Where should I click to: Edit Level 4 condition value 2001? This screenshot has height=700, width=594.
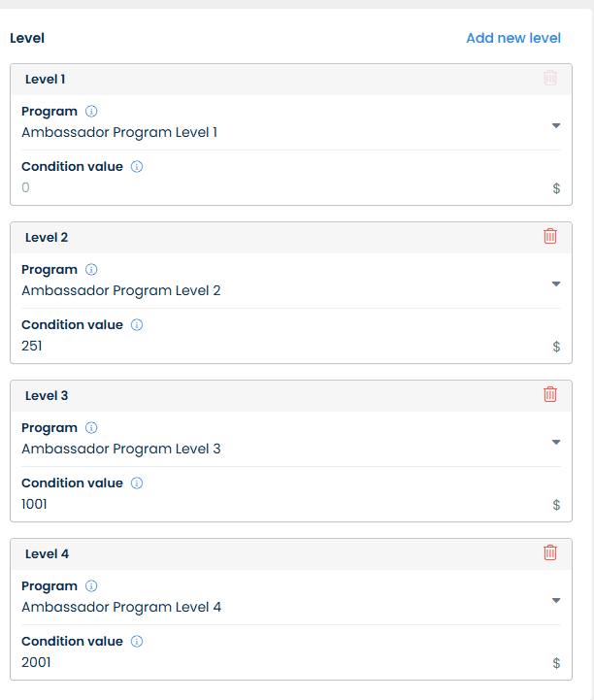(285, 662)
